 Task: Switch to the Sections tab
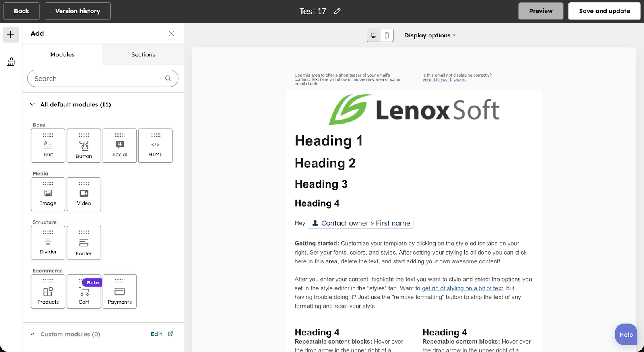click(143, 55)
